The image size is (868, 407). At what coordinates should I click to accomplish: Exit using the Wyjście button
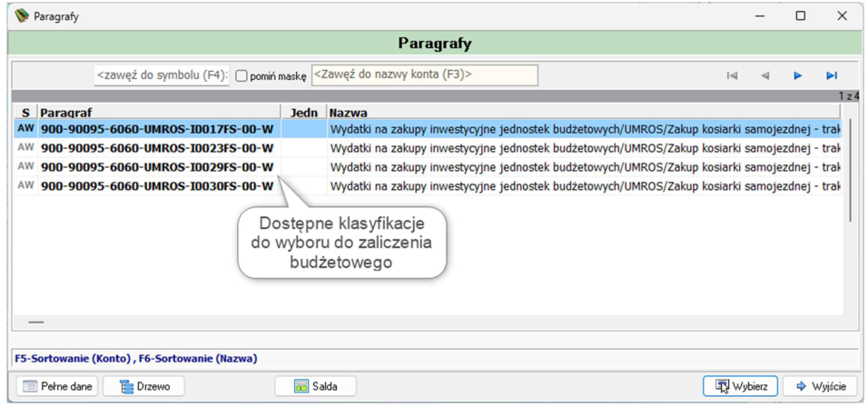(821, 386)
